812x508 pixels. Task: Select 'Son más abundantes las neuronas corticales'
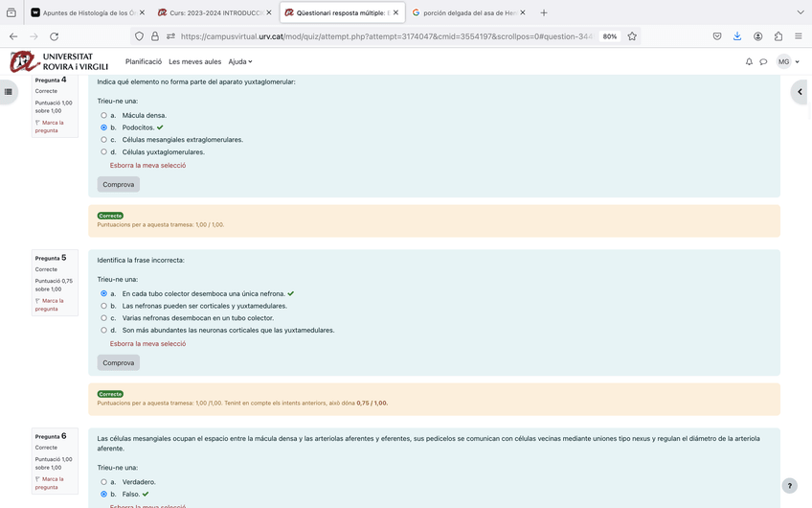point(103,330)
